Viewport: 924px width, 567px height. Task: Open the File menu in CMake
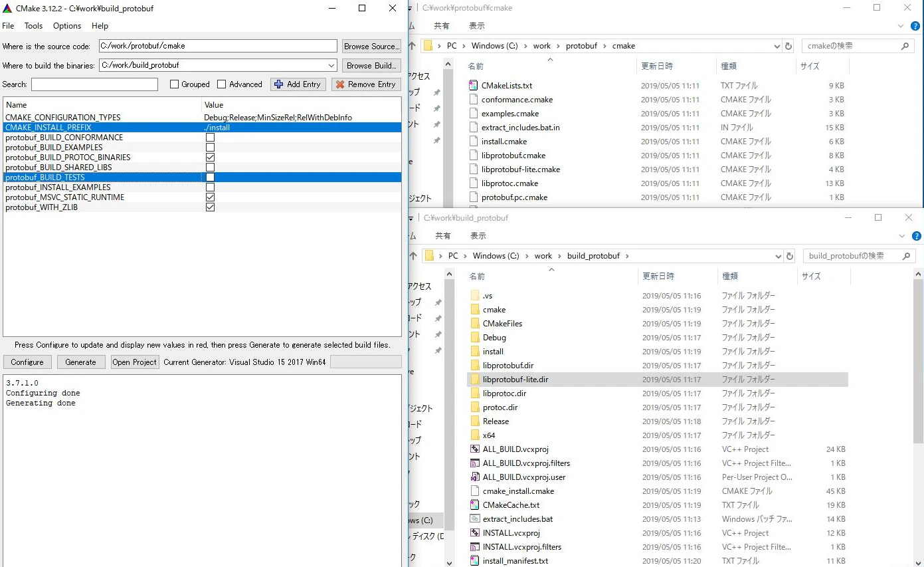pos(8,26)
